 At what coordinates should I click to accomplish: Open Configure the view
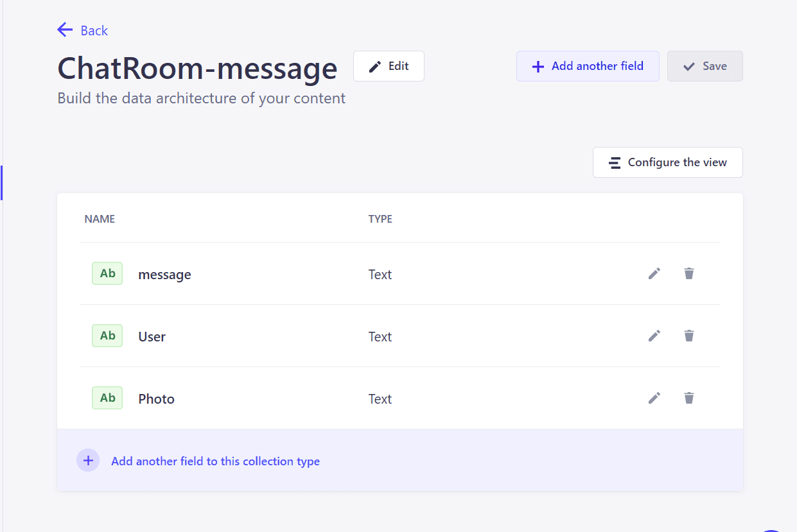pos(668,162)
